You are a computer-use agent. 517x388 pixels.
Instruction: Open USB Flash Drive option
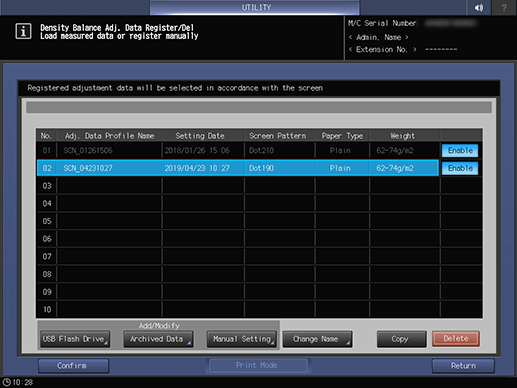[74, 339]
